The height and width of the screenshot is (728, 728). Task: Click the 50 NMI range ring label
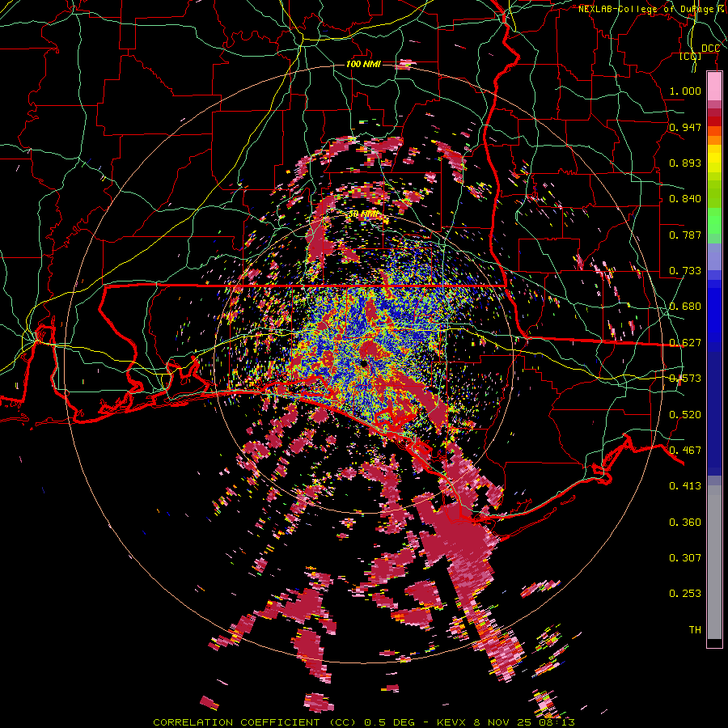tap(363, 214)
